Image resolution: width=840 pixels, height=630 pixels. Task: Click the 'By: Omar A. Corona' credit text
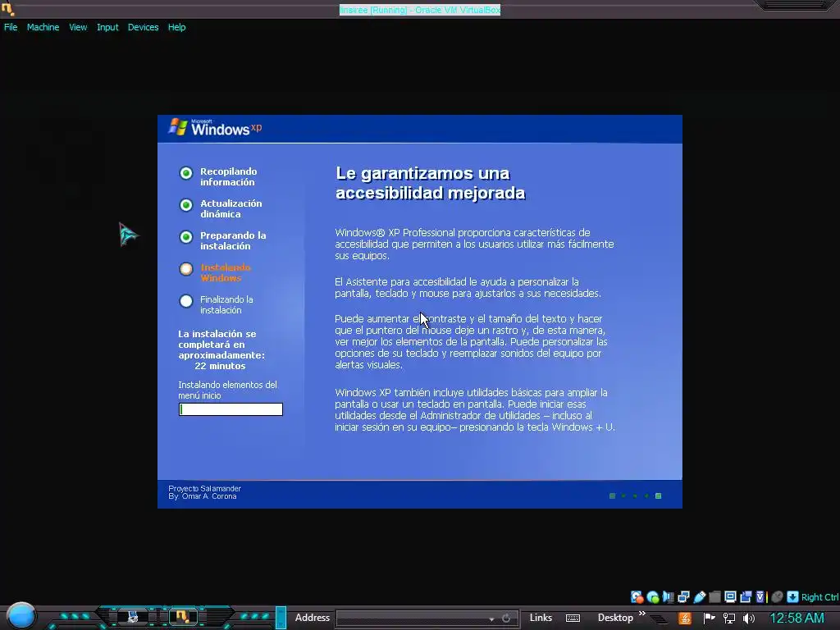pos(203,496)
